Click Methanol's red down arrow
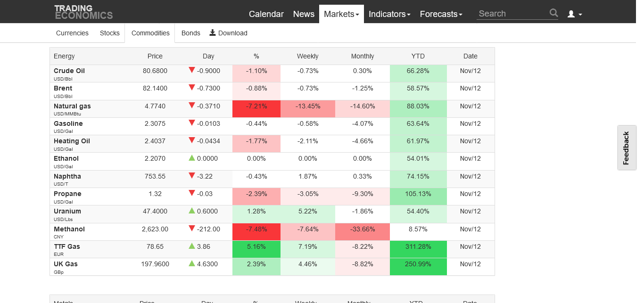This screenshot has height=303, width=644. pos(192,229)
